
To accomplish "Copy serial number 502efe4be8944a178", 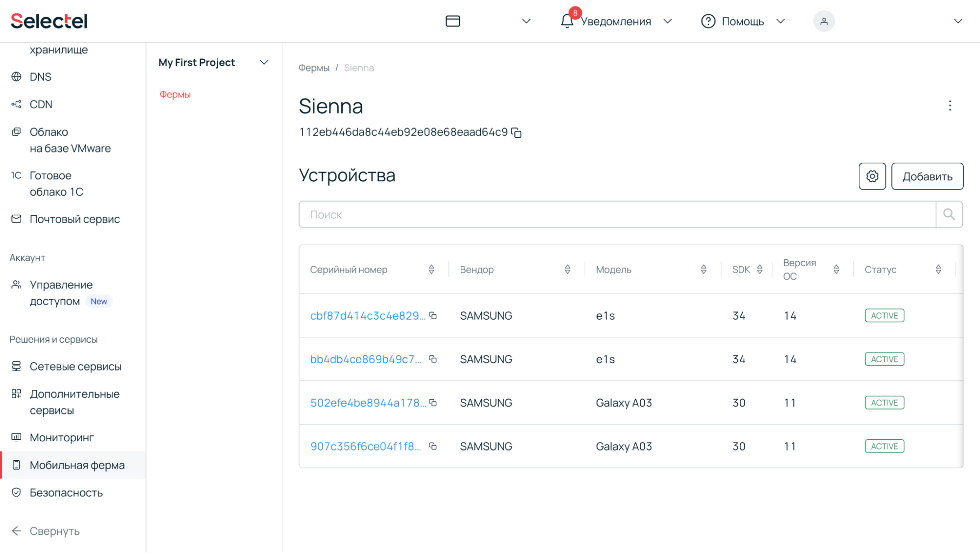I will pyautogui.click(x=433, y=403).
